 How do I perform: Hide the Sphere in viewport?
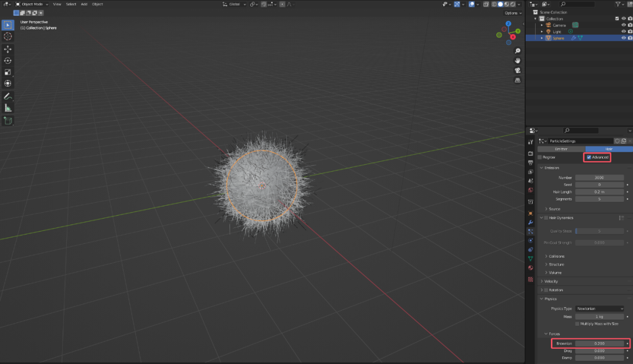[x=623, y=38]
